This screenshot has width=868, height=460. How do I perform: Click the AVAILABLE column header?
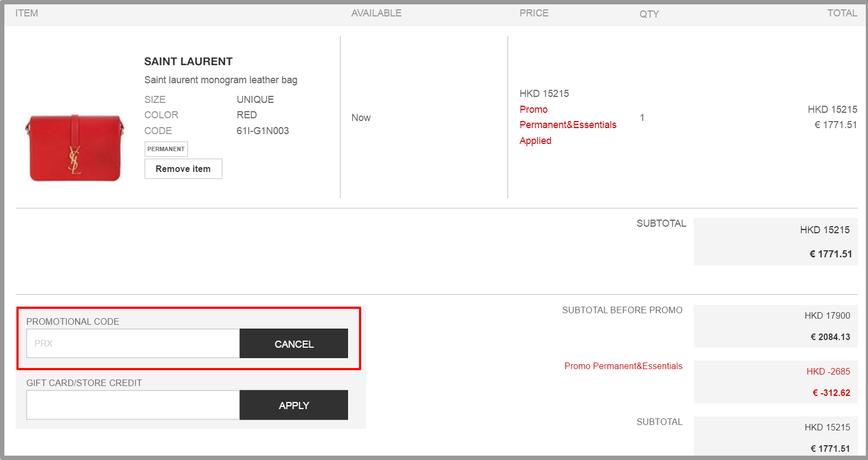click(x=377, y=13)
